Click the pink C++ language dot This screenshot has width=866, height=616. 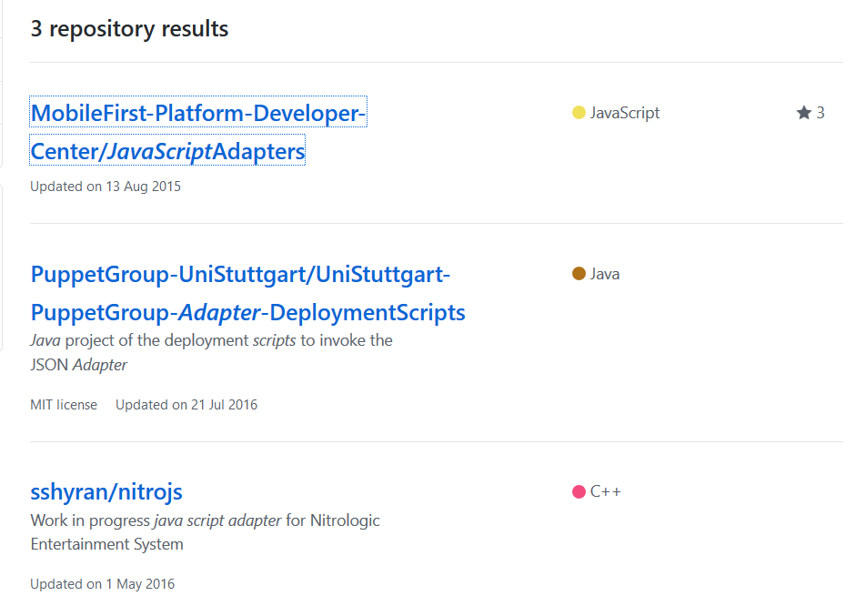[579, 491]
